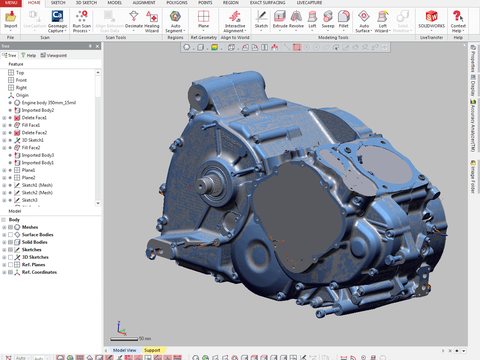
Task: Toggle the Surface Bodies checkbox
Action: (10, 235)
